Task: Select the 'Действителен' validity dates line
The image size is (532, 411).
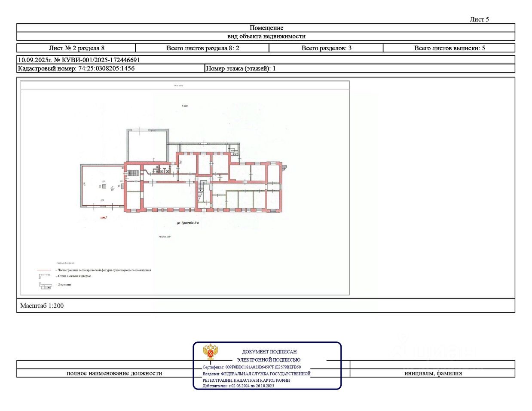Action: (x=238, y=386)
